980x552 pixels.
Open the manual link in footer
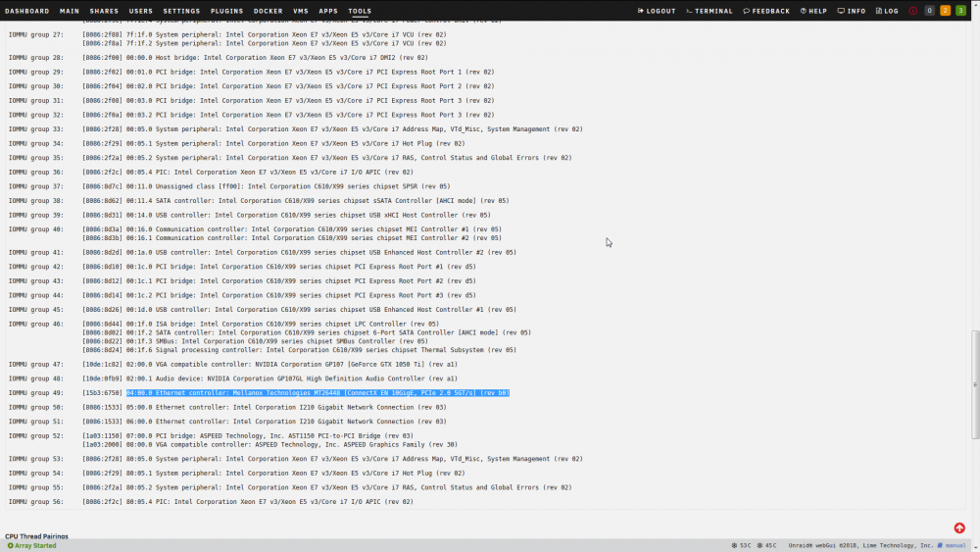pyautogui.click(x=952, y=546)
